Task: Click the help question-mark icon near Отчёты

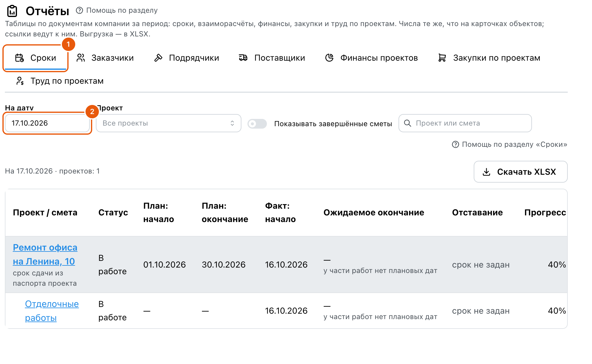Action: point(79,10)
